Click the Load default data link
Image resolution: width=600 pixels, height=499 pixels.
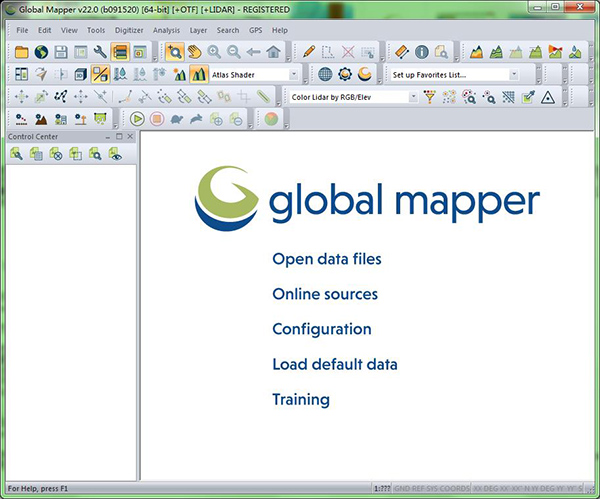(335, 364)
